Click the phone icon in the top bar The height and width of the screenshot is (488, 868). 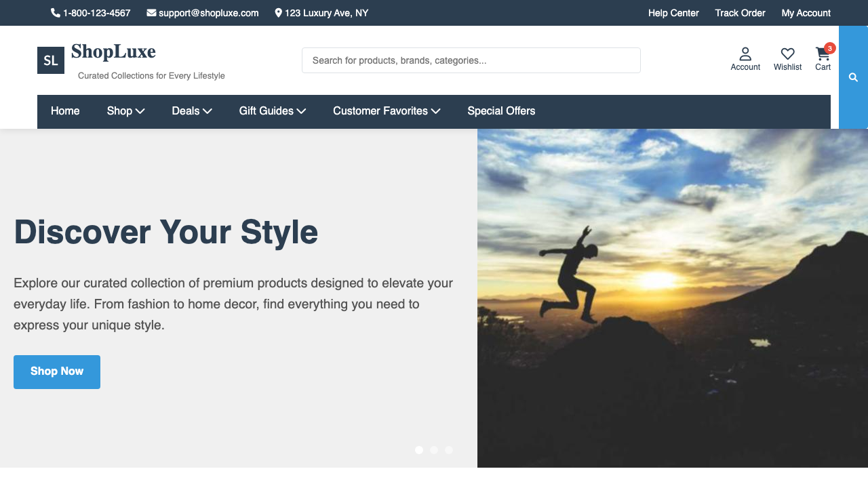click(x=55, y=12)
